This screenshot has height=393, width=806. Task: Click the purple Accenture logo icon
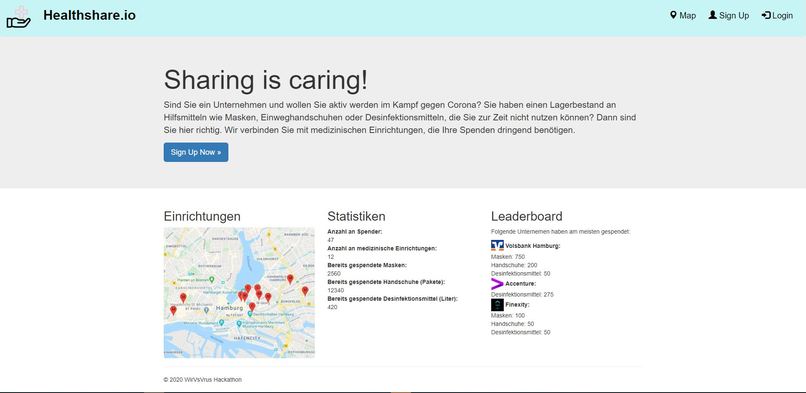[497, 284]
